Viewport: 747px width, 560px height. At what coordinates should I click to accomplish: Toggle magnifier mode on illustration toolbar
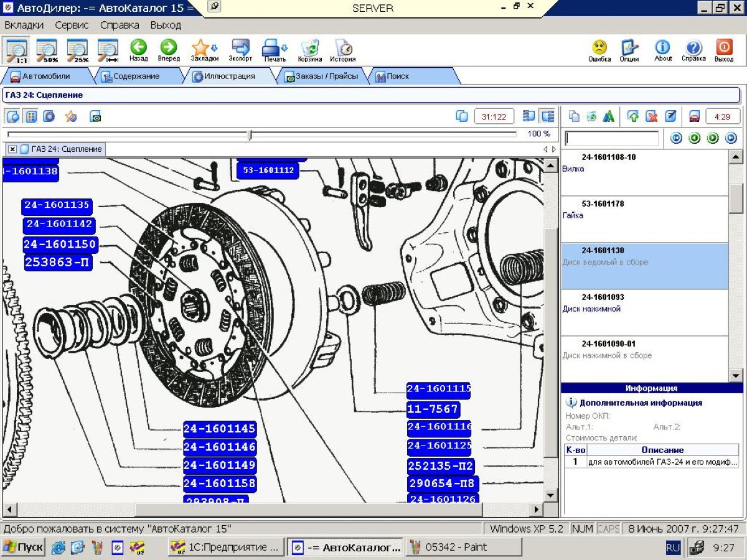point(13,116)
